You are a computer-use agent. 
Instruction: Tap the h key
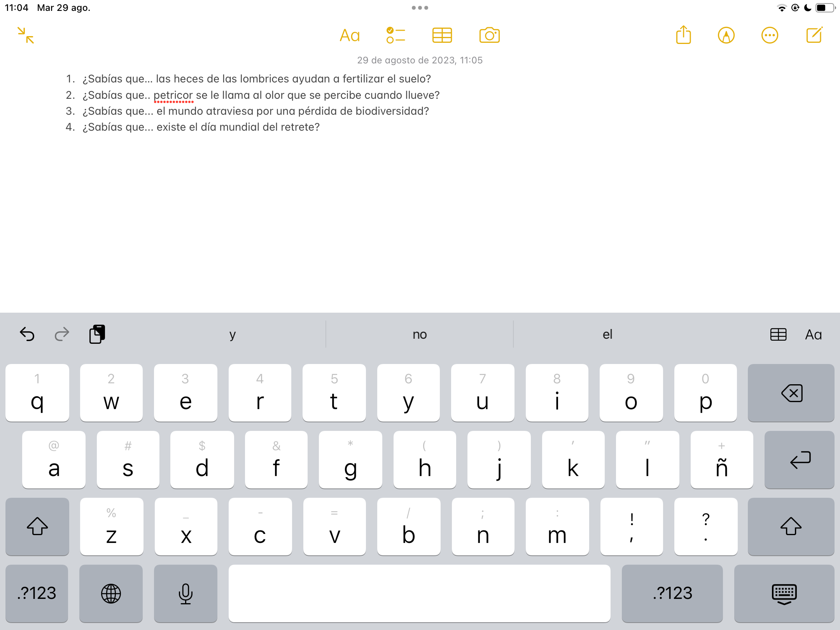425,460
